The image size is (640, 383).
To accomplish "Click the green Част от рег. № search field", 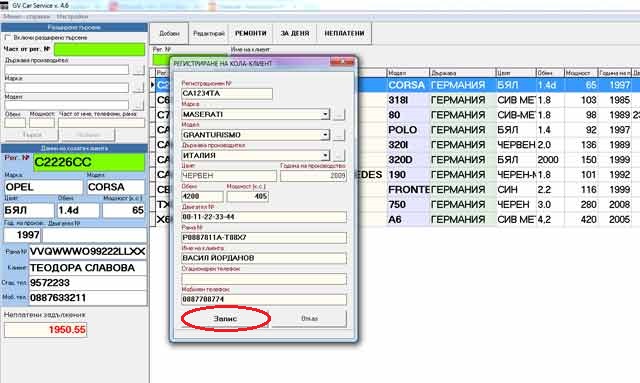I will click(100, 49).
